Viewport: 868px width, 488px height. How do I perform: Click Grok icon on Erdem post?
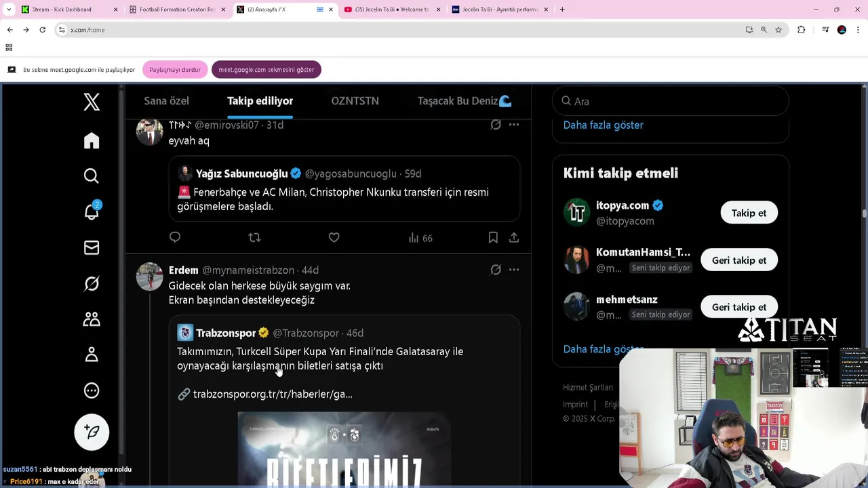coord(496,270)
